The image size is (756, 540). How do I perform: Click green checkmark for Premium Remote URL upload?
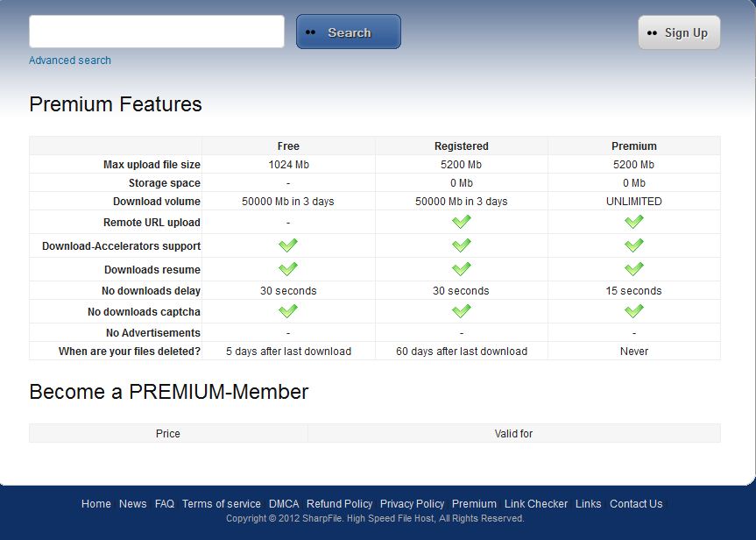point(634,222)
